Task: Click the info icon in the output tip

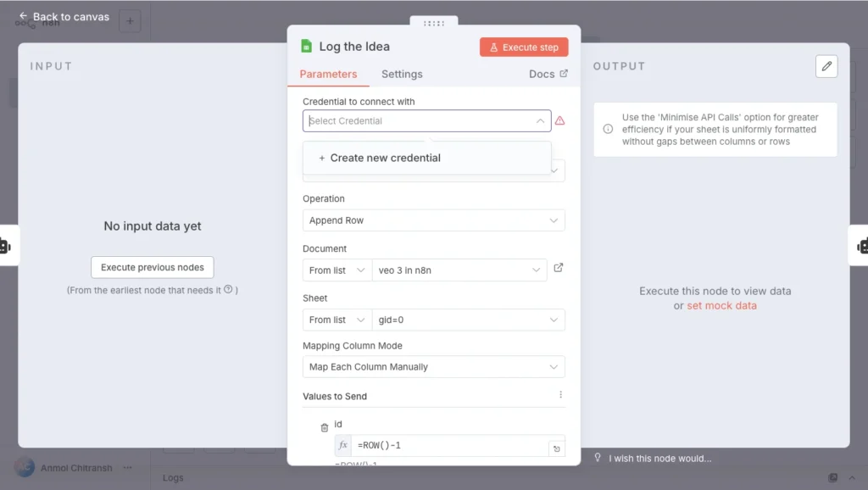Action: click(608, 130)
